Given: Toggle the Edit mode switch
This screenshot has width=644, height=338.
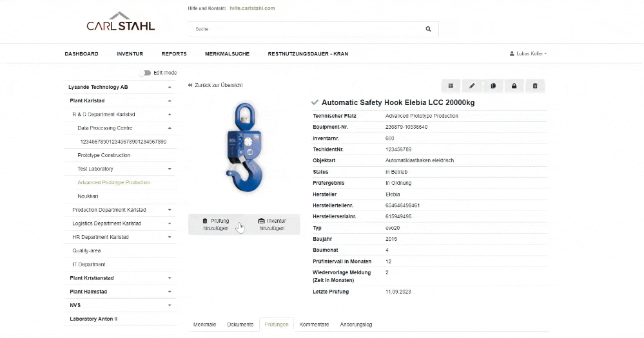Looking at the screenshot, I should [144, 73].
